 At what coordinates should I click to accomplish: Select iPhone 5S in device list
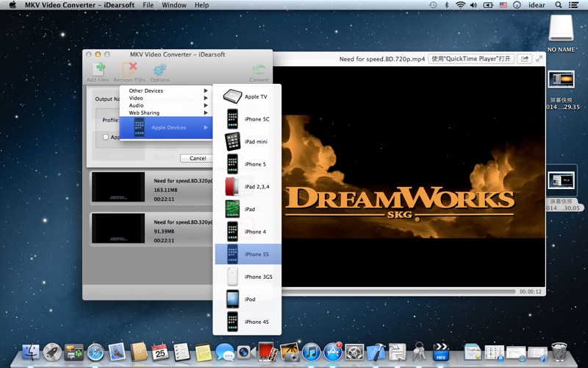coord(247,254)
